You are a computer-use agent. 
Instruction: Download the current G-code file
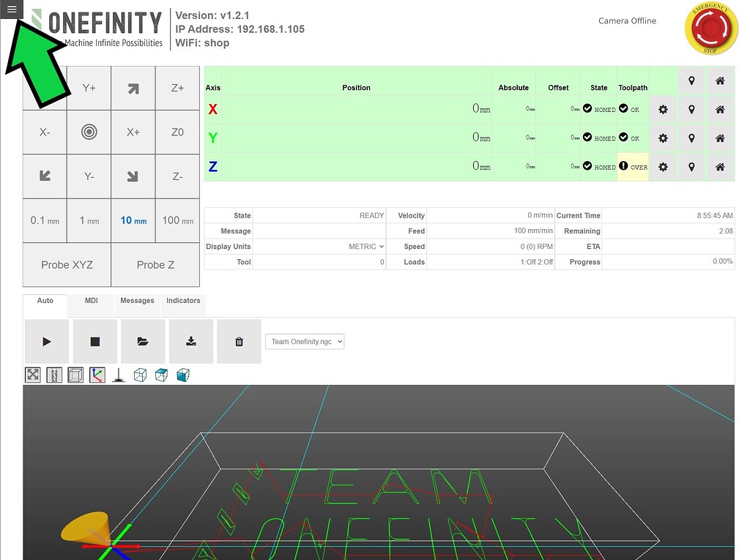191,341
